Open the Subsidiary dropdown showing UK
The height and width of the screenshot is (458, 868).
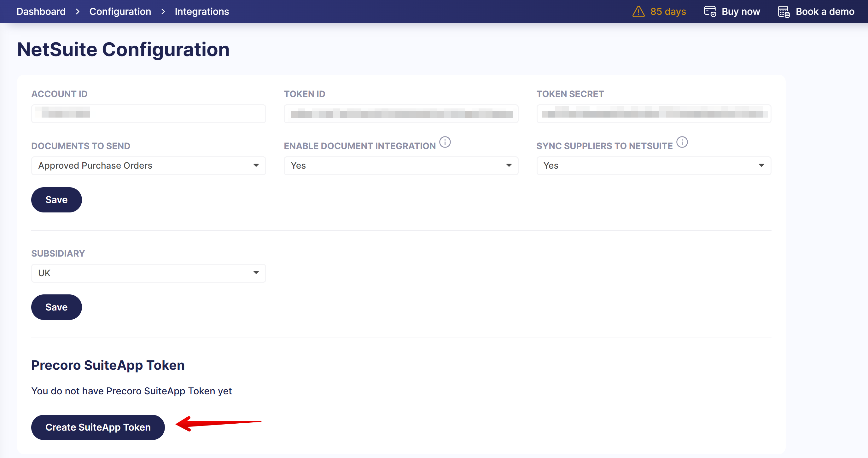point(149,273)
